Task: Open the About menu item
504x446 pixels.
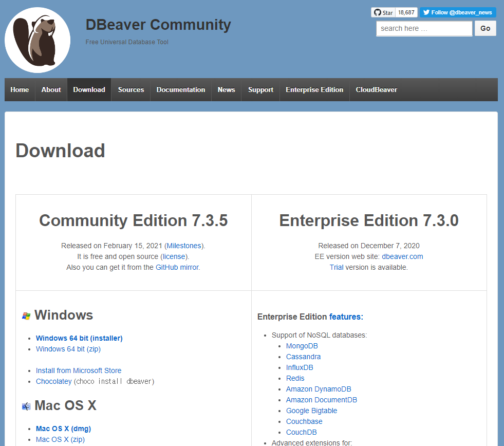Action: (51, 90)
